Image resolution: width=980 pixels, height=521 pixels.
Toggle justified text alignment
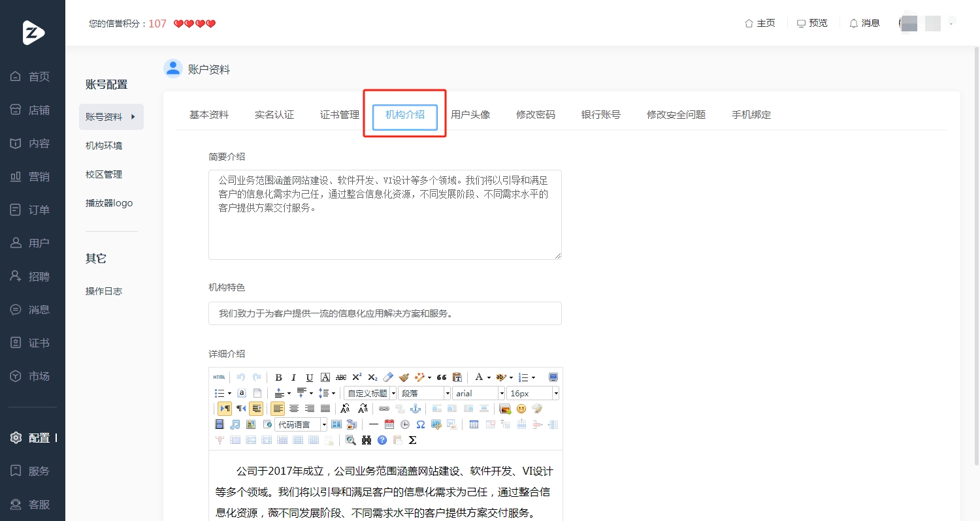pyautogui.click(x=325, y=409)
